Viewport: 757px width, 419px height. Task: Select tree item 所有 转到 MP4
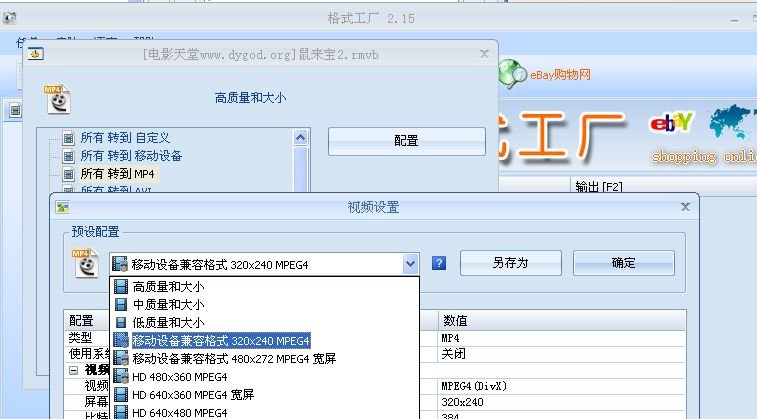coord(117,174)
